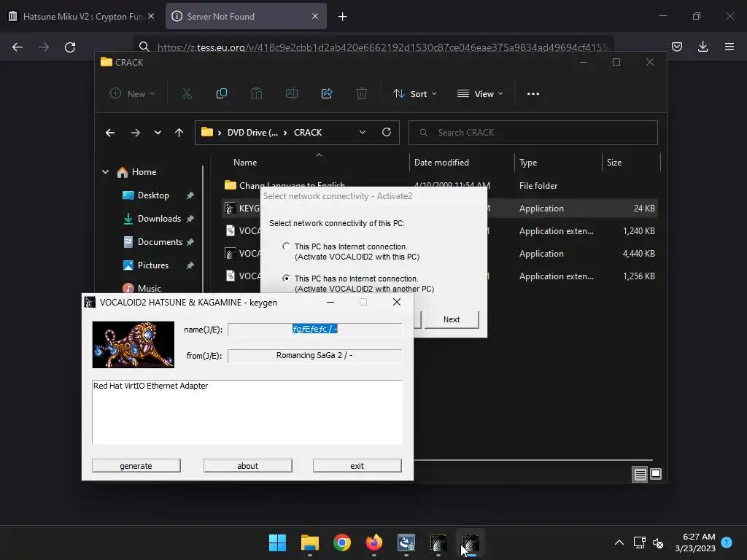Click the name(J/E) field in keygen
The width and height of the screenshot is (747, 560).
(x=315, y=330)
